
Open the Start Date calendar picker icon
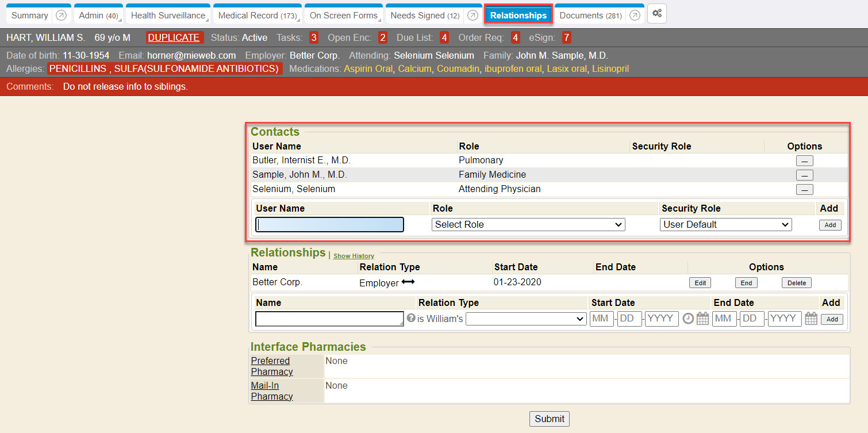coord(702,319)
